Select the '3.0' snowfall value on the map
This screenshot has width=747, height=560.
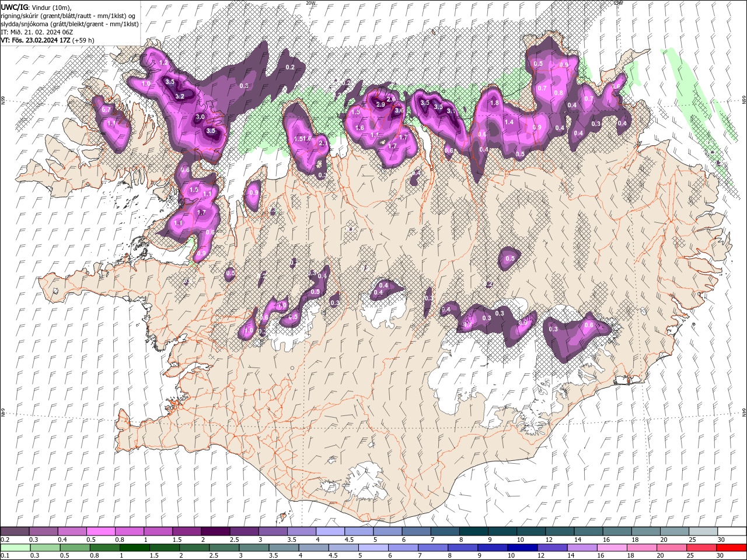200,117
